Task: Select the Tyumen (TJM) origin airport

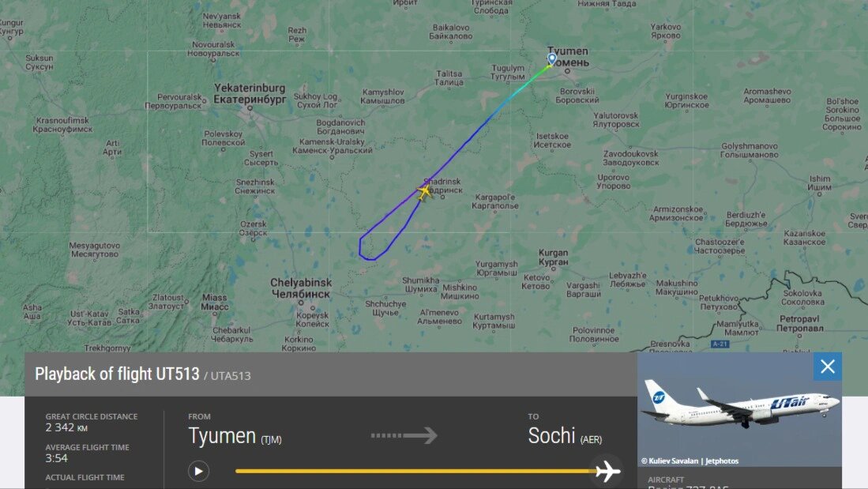Action: click(x=235, y=436)
